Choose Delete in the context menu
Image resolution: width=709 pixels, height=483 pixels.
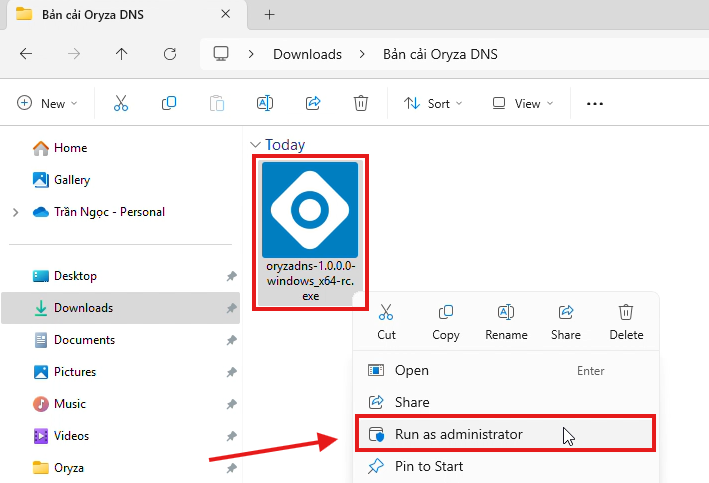626,322
